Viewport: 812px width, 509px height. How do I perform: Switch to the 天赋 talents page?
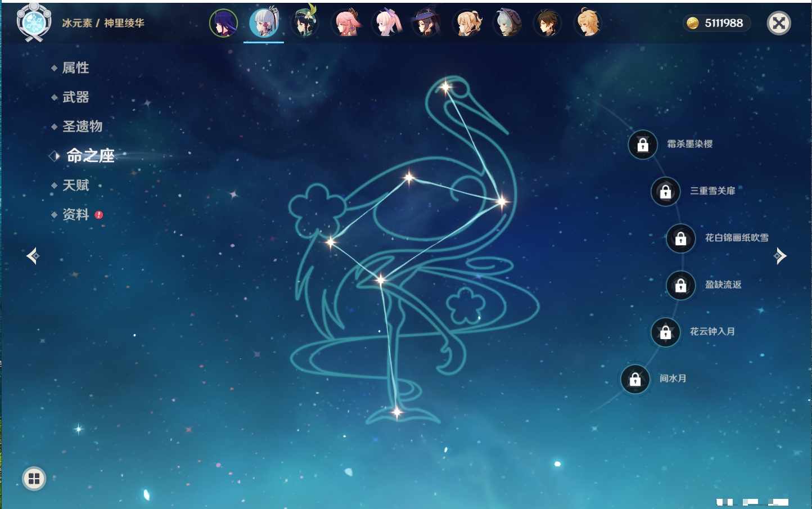coord(75,185)
